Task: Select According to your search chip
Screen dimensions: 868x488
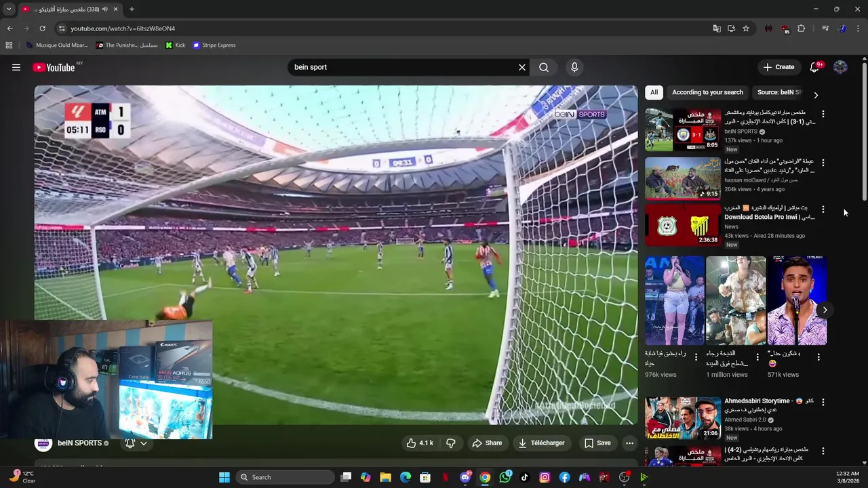Action: pyautogui.click(x=707, y=92)
